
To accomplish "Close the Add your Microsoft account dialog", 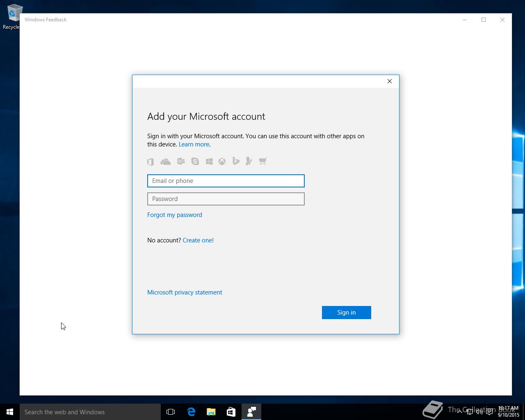I will tap(390, 81).
